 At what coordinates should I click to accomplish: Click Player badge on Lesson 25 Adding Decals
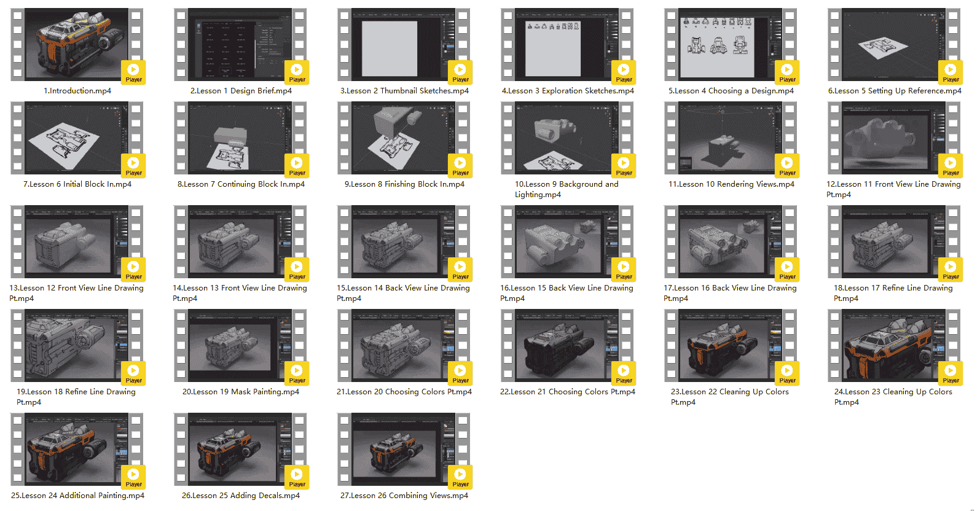point(297,477)
